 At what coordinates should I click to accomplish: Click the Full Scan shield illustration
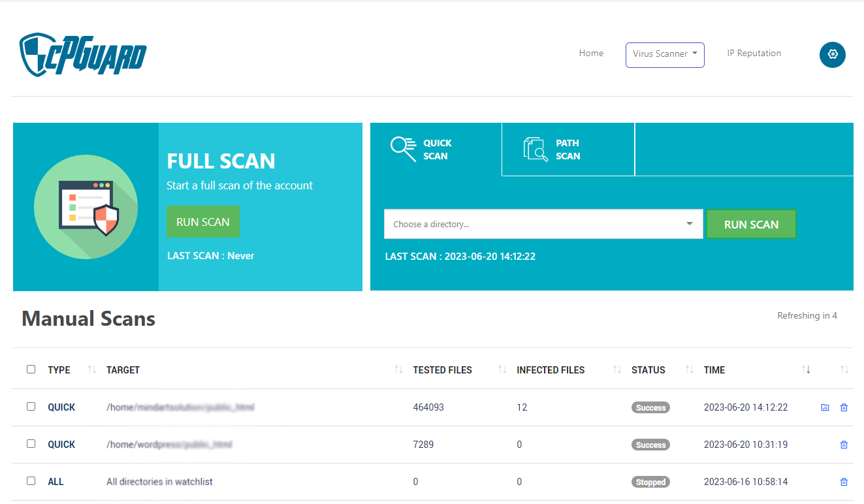click(x=86, y=207)
